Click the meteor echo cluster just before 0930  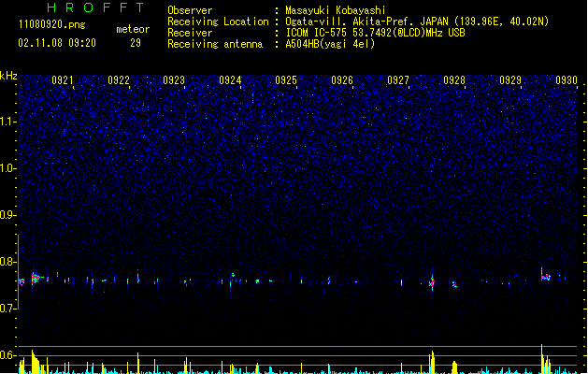545,276
